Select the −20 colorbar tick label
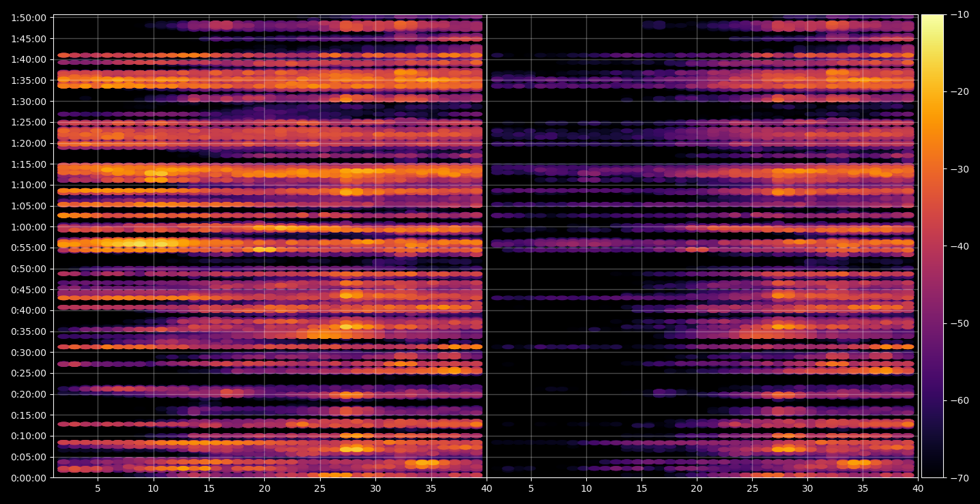Screen dimensions: 980x504 coord(960,91)
